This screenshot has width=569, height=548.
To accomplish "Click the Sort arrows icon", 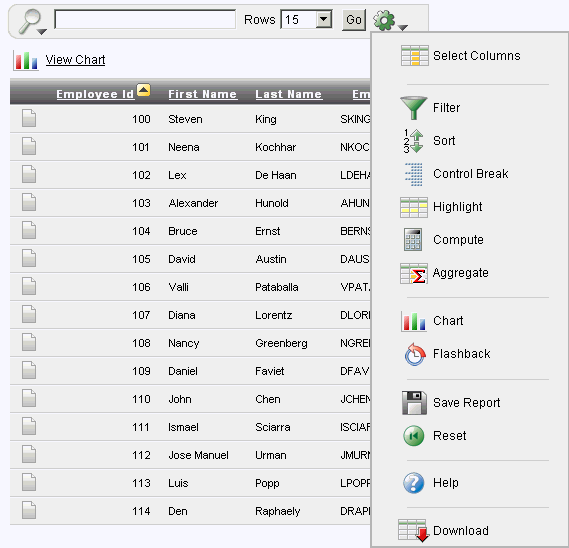I will coord(413,141).
